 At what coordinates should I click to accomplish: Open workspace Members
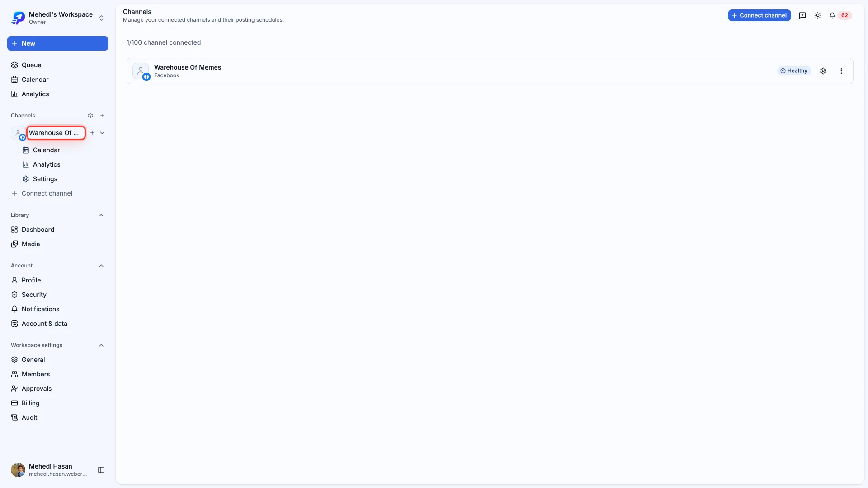tap(58, 374)
